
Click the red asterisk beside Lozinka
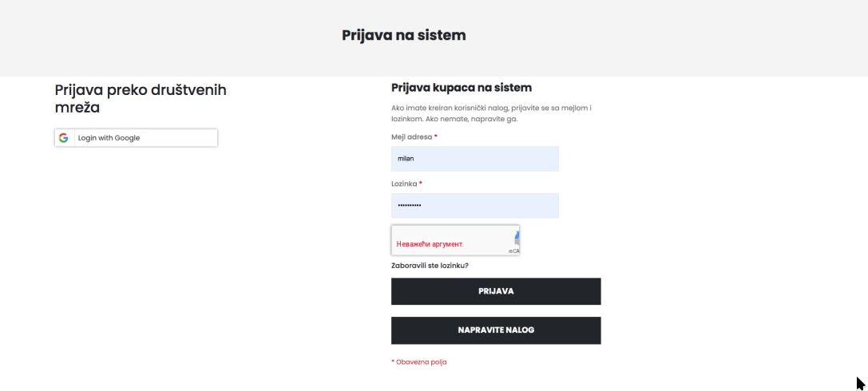pos(420,184)
